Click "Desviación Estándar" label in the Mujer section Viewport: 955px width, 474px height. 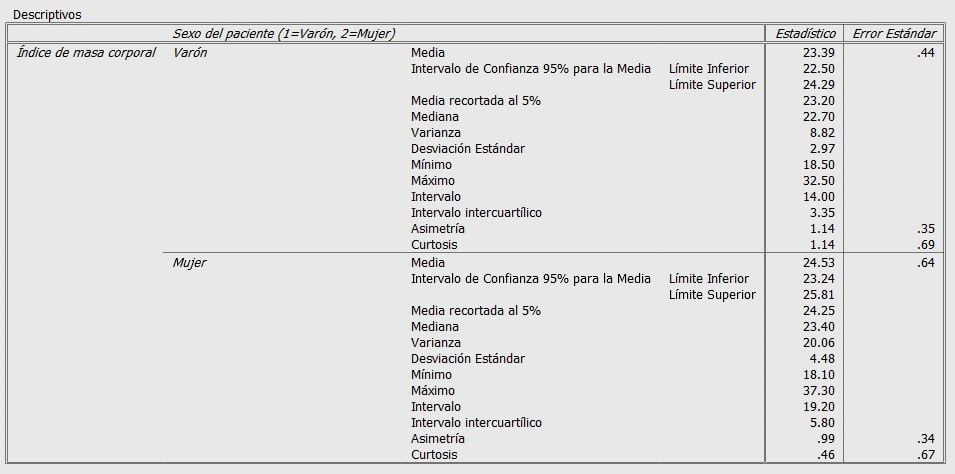click(x=467, y=359)
